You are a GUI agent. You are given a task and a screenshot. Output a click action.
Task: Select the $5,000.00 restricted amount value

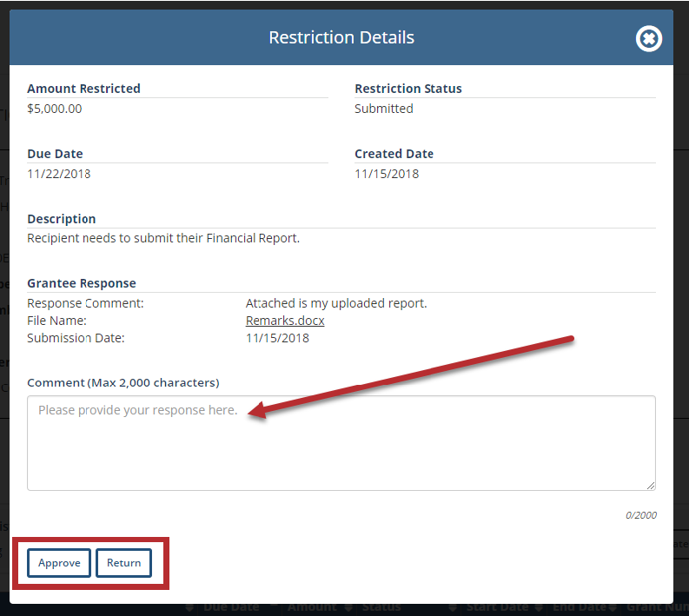55,109
